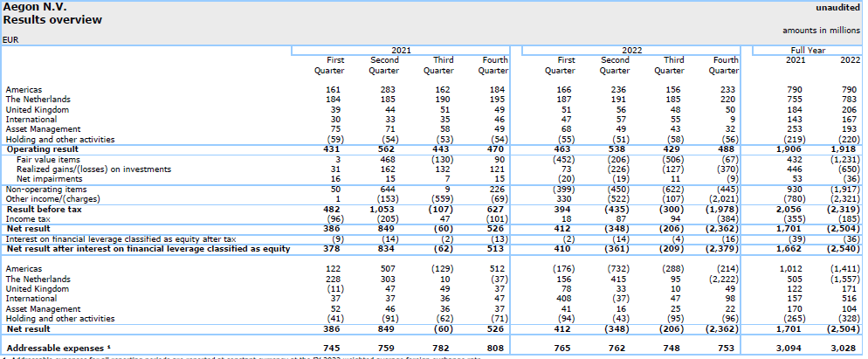Click the Income tax row label
This screenshot has height=359, width=868.
coord(28,219)
